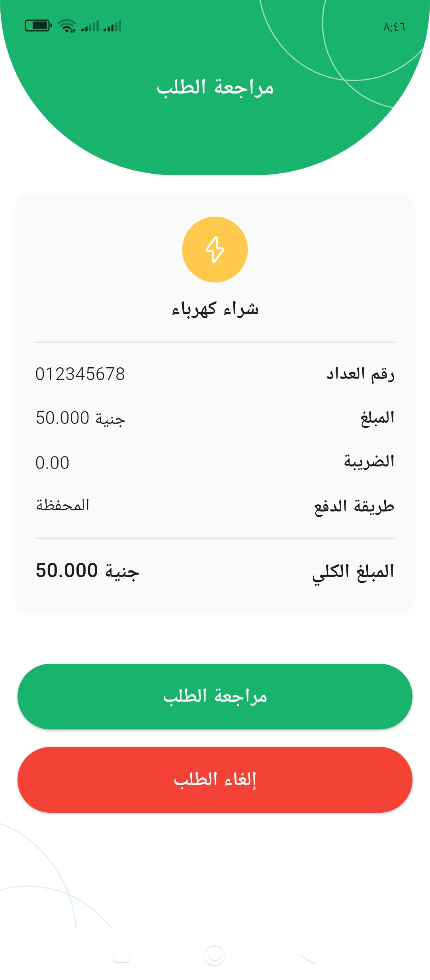Tap the الضريبة tax label
Viewport: 430px width, 980px height.
coord(369,462)
